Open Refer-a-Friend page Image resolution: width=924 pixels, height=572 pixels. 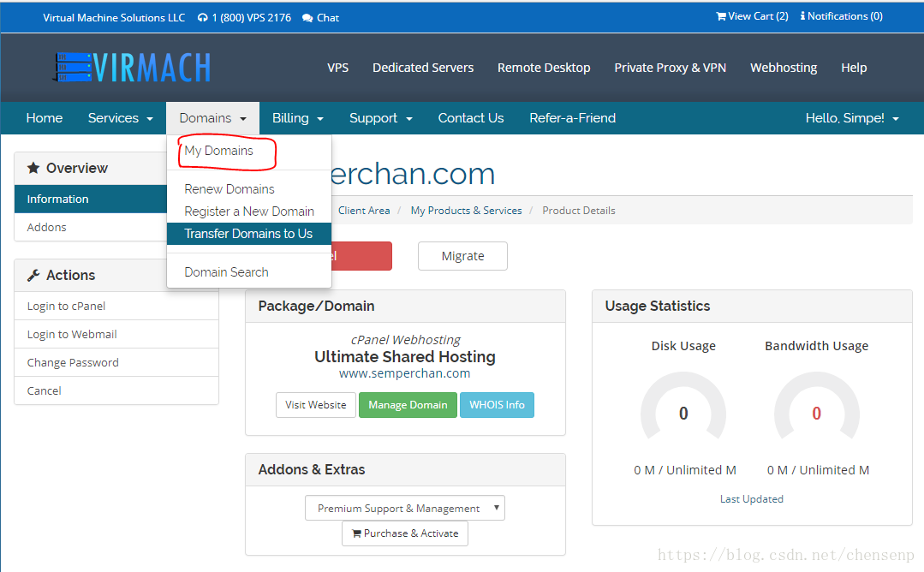(572, 118)
